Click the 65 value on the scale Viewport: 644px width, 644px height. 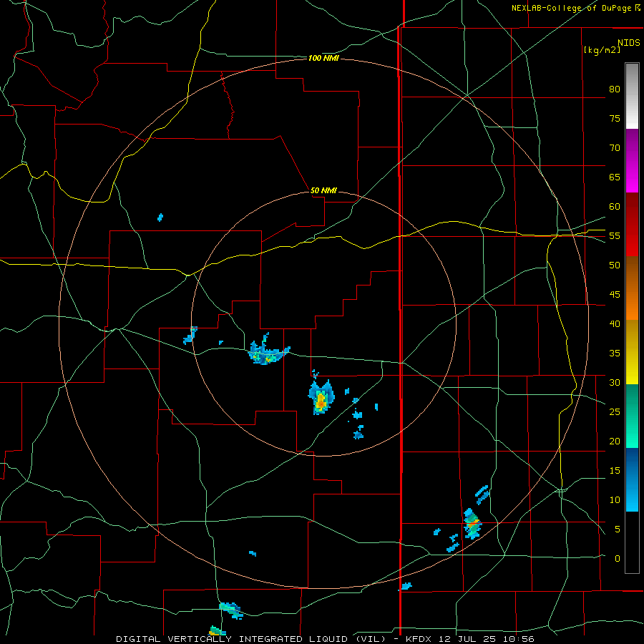click(x=615, y=177)
